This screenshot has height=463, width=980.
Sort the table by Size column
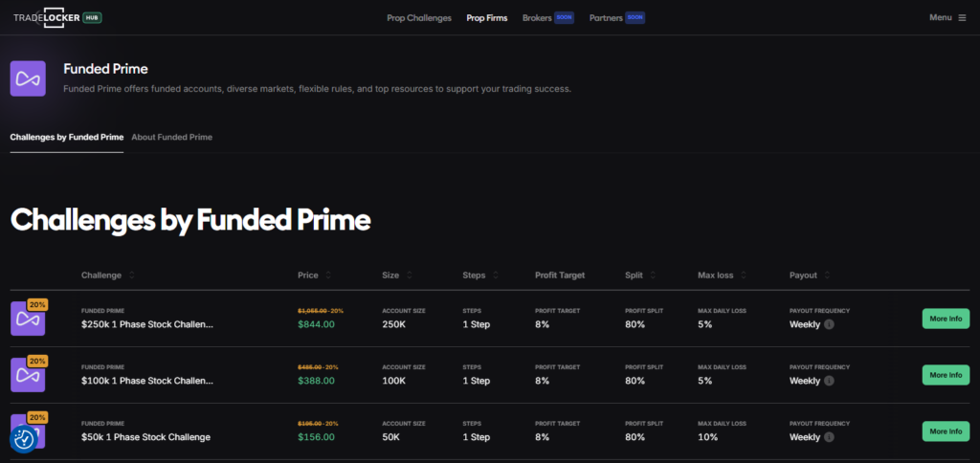click(410, 276)
